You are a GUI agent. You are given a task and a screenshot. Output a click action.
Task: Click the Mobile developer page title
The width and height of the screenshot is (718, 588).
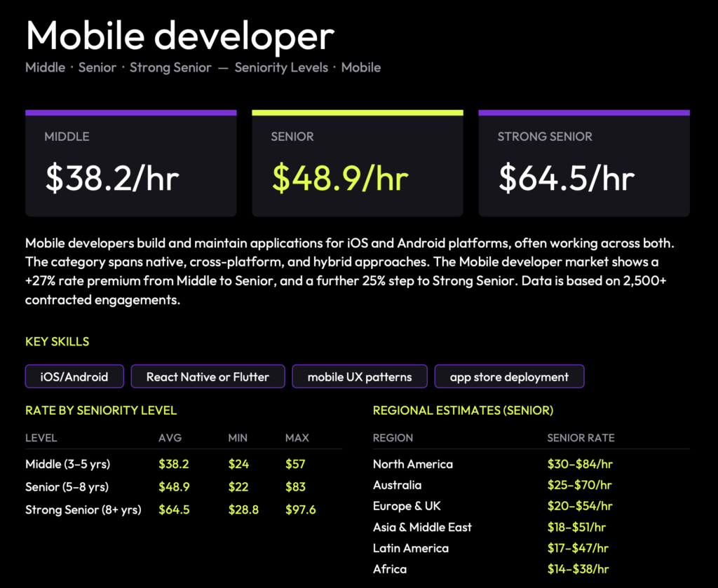coord(180,36)
